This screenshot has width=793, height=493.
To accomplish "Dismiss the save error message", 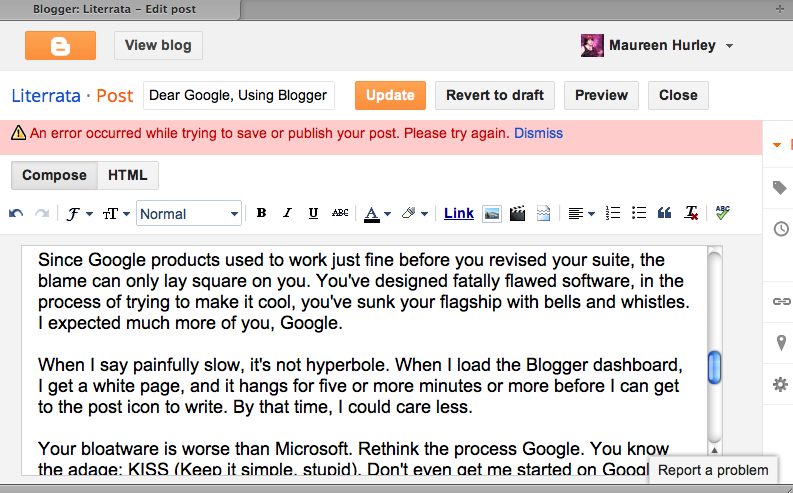I will pos(538,133).
